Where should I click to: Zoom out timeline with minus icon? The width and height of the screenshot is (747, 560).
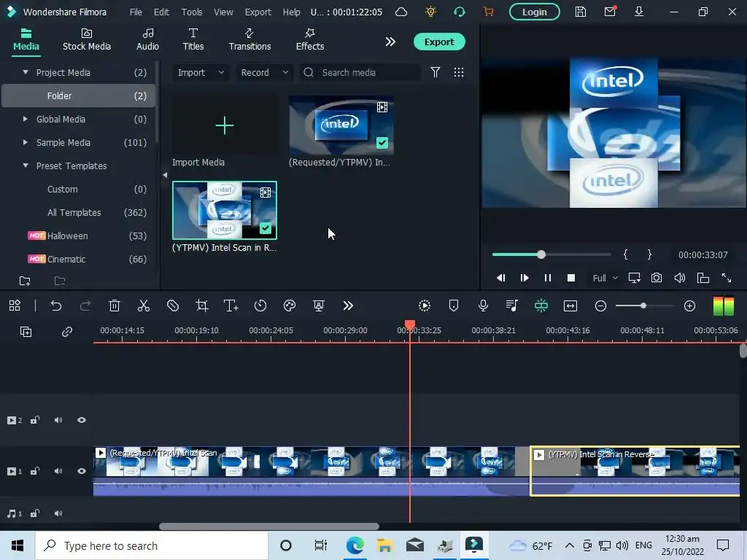(601, 306)
